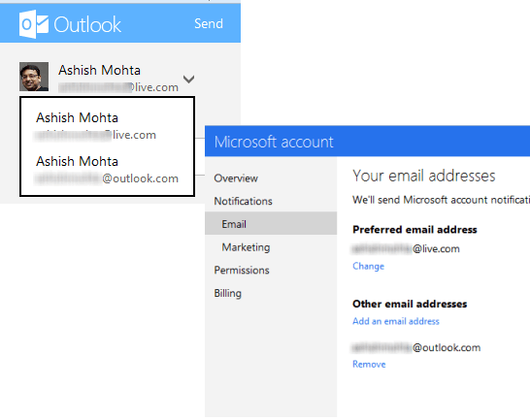Click the Add an email address link
Image resolution: width=530 pixels, height=420 pixels.
396,321
